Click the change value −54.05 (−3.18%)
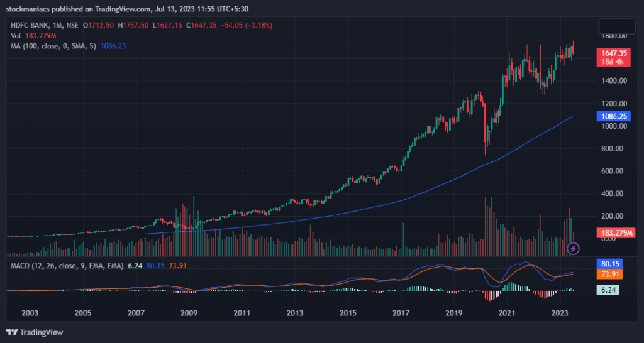644x343 pixels. pos(247,25)
